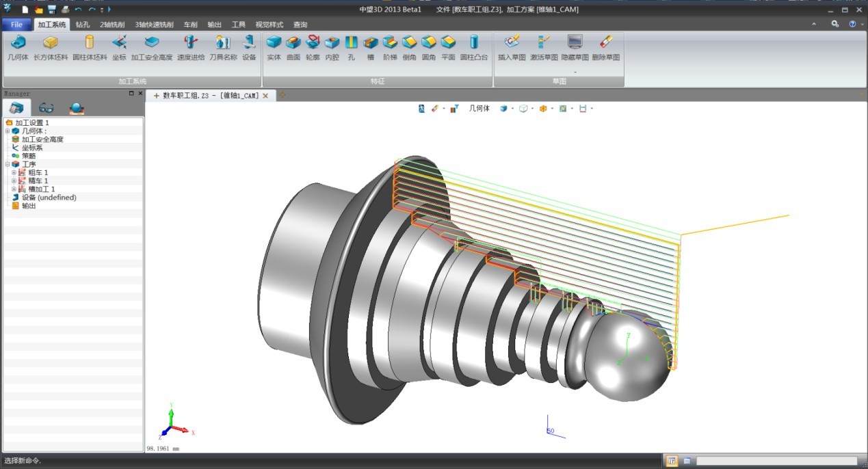Open the orange cube display color dropdown

pos(553,109)
